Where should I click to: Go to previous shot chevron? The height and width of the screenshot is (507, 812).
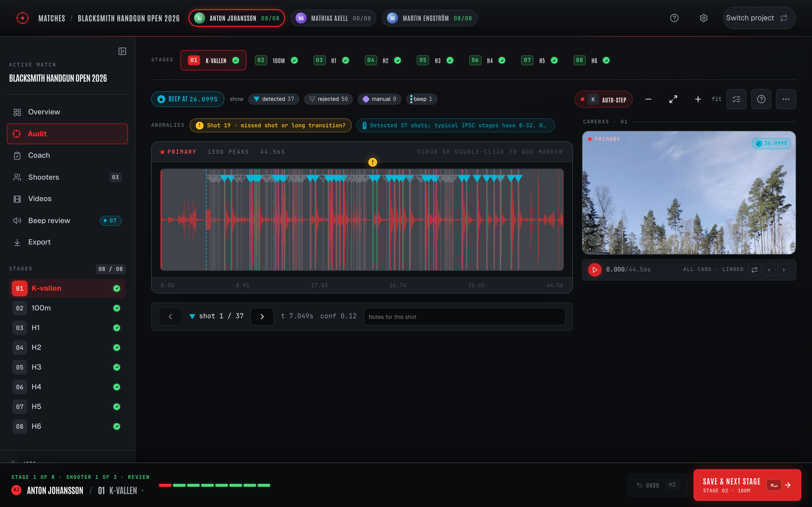coord(170,317)
